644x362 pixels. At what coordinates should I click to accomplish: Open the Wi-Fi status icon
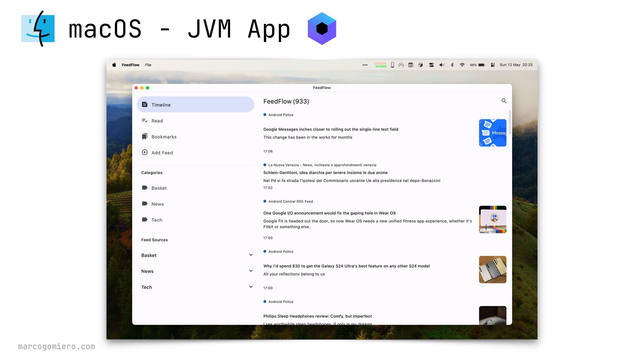(462, 65)
